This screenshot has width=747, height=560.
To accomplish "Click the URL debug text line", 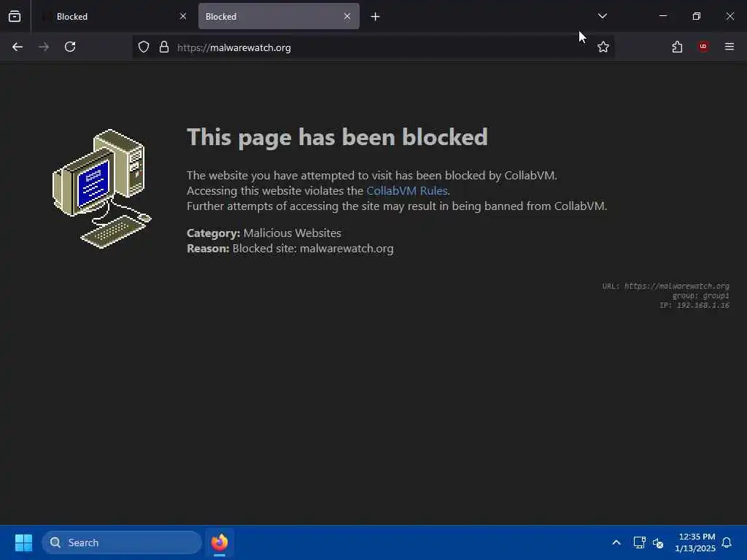I will coord(665,286).
